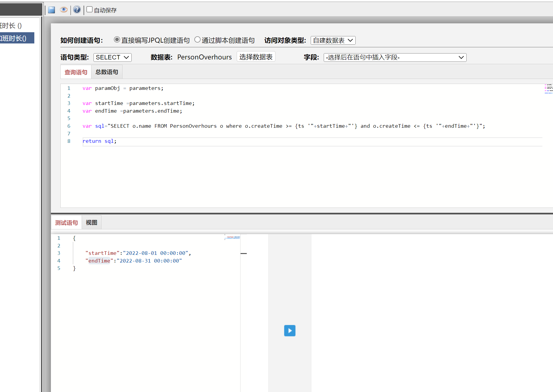Click the 选择数据表 button
The image size is (553, 392).
coord(256,57)
